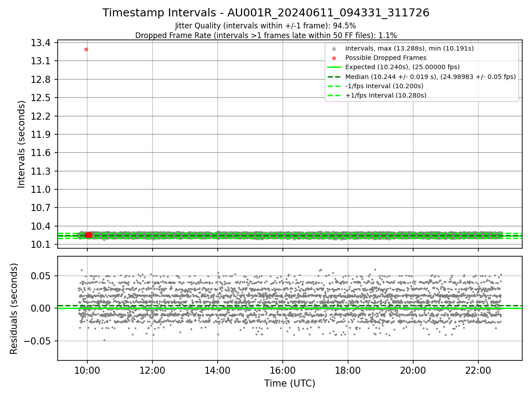This screenshot has width=532, height=399.
Task: Click the 'Jitter Quality' 94.5% subtitle line
Action: 266,26
